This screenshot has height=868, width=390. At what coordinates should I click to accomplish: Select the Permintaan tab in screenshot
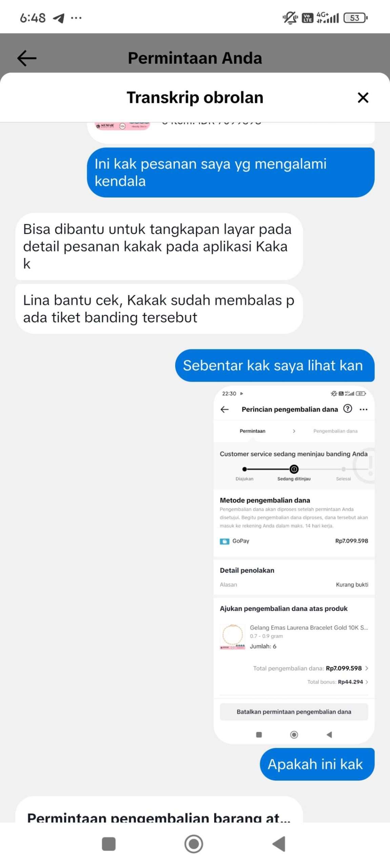252,431
